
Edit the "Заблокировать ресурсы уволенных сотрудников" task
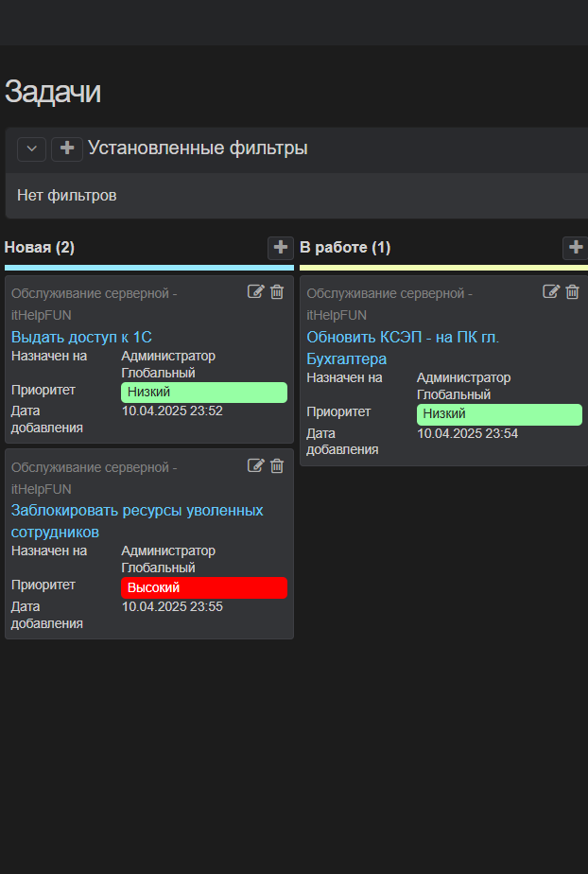coord(255,465)
